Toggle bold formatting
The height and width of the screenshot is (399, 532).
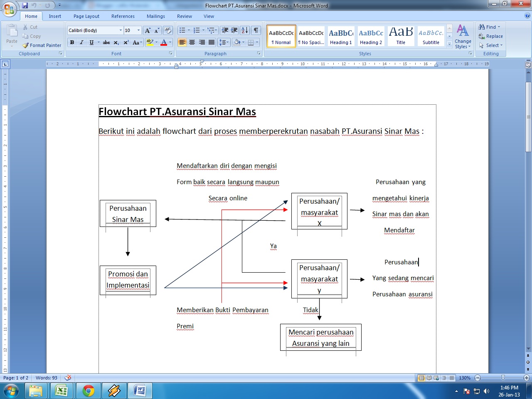tap(72, 42)
